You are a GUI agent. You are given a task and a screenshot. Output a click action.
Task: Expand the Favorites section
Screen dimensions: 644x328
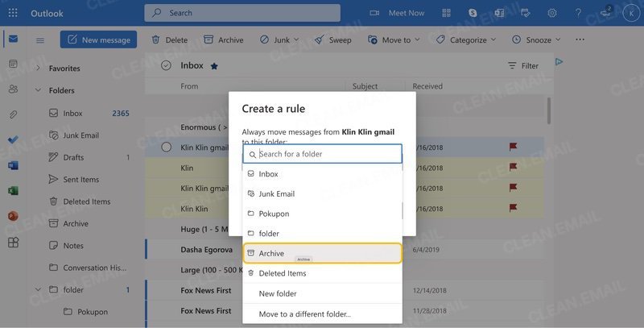[38, 69]
